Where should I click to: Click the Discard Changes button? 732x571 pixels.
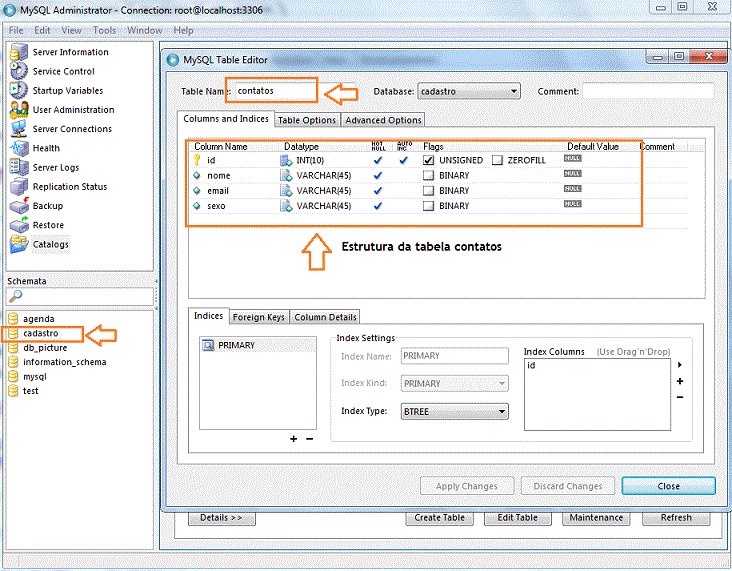568,486
